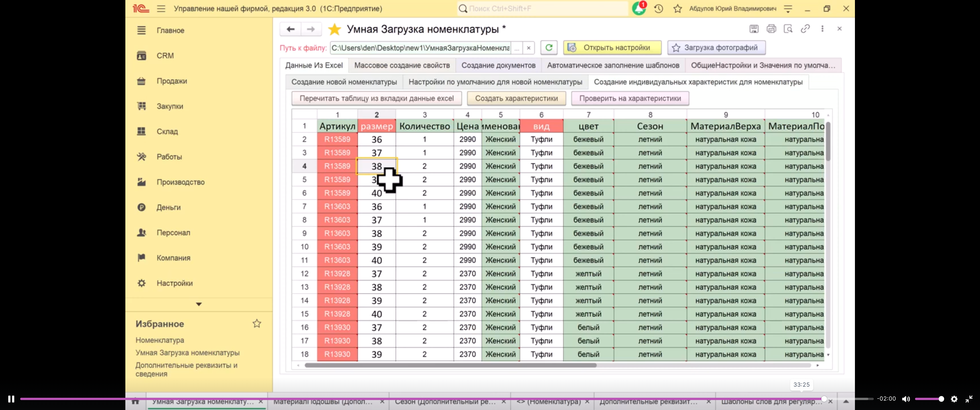Viewport: 980px width, 410px height.
Task: Switch to Создание документов tab
Action: pyautogui.click(x=498, y=65)
